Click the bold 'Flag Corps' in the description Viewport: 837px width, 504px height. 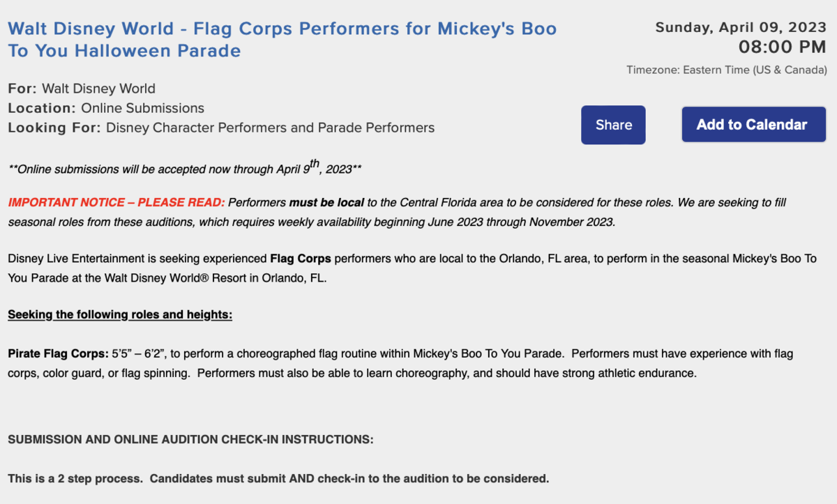click(301, 259)
